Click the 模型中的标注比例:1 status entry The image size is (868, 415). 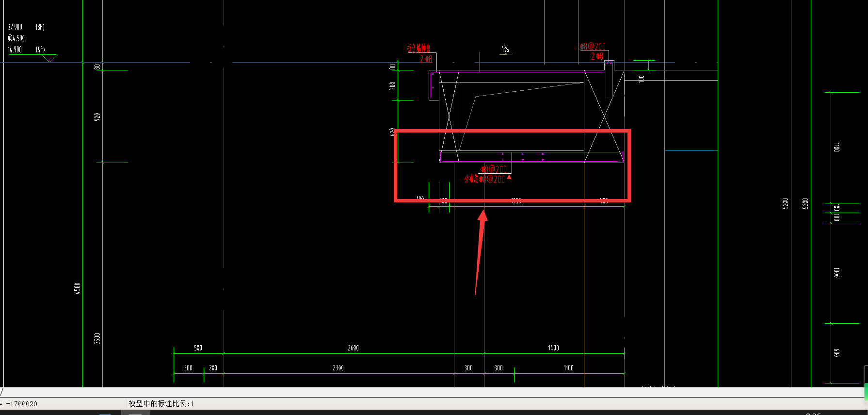click(x=161, y=404)
